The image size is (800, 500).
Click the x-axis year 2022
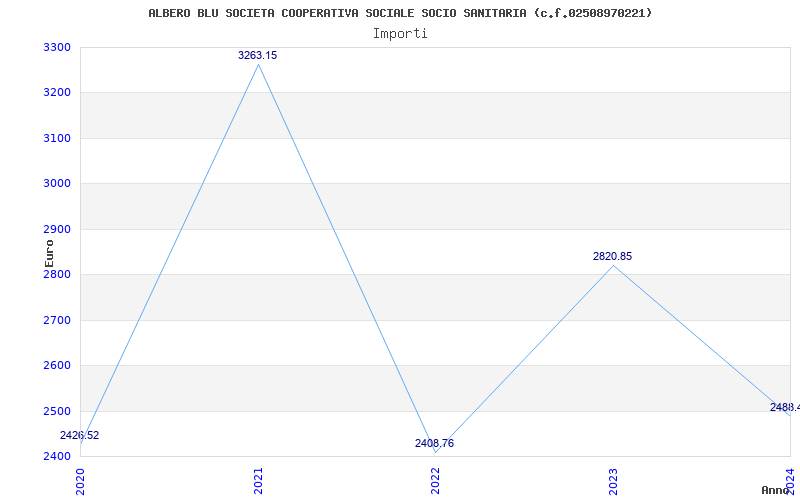pos(435,481)
